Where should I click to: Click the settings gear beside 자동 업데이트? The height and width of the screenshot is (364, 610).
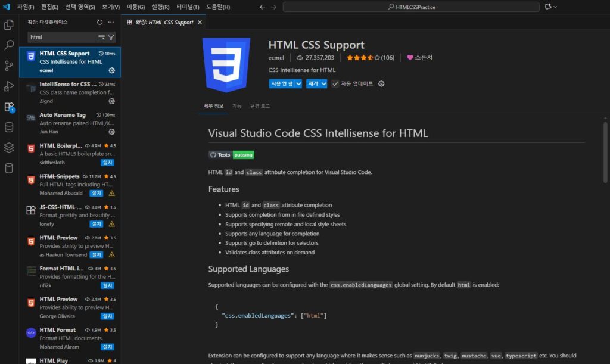pyautogui.click(x=381, y=83)
